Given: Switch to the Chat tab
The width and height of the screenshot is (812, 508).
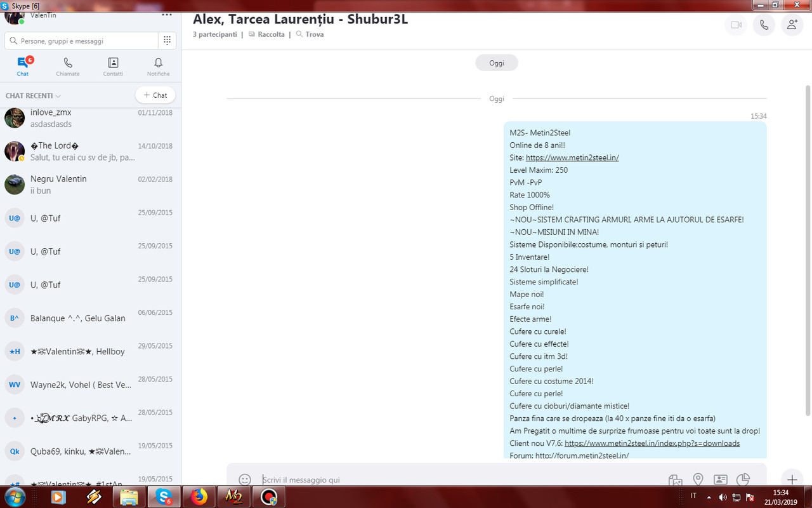Looking at the screenshot, I should click(23, 66).
